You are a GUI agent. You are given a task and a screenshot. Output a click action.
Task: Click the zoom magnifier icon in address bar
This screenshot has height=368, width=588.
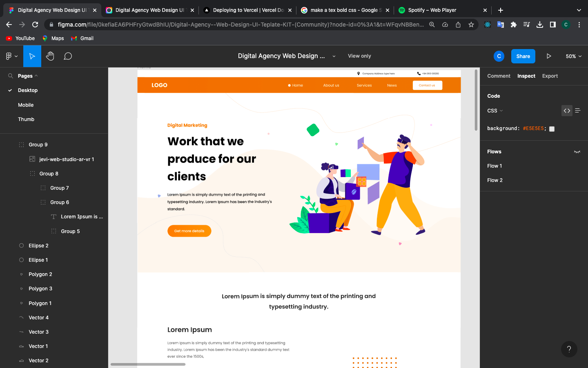pos(432,25)
